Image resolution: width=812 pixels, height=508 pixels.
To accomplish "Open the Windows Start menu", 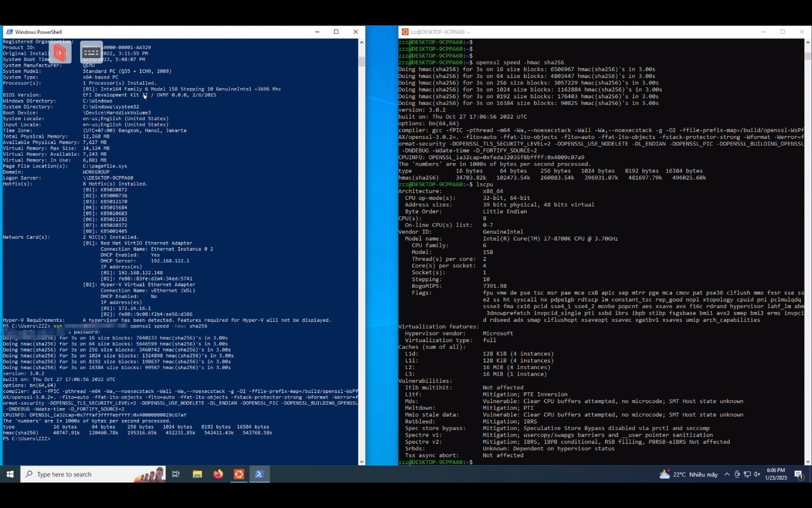I will pyautogui.click(x=10, y=474).
